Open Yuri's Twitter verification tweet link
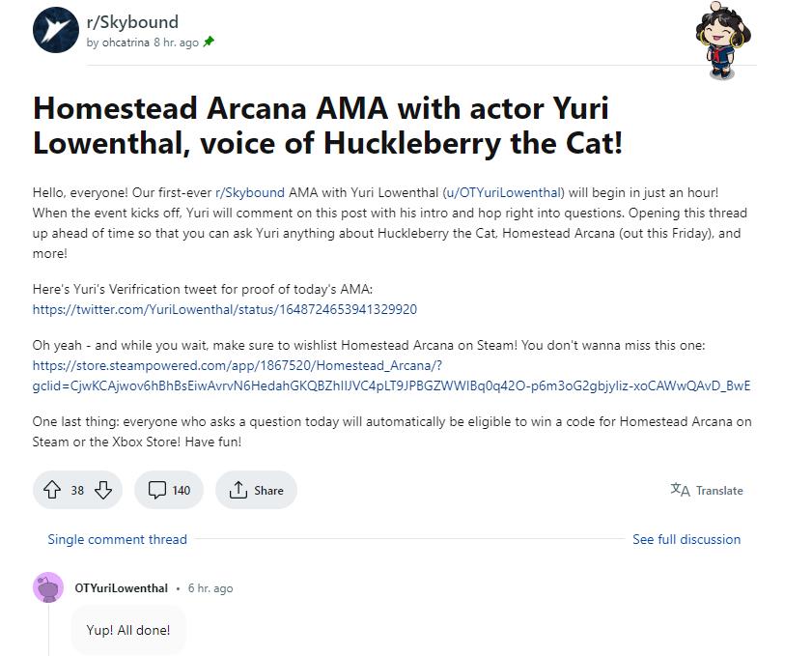Screen dimensions: 812x656 [224, 309]
